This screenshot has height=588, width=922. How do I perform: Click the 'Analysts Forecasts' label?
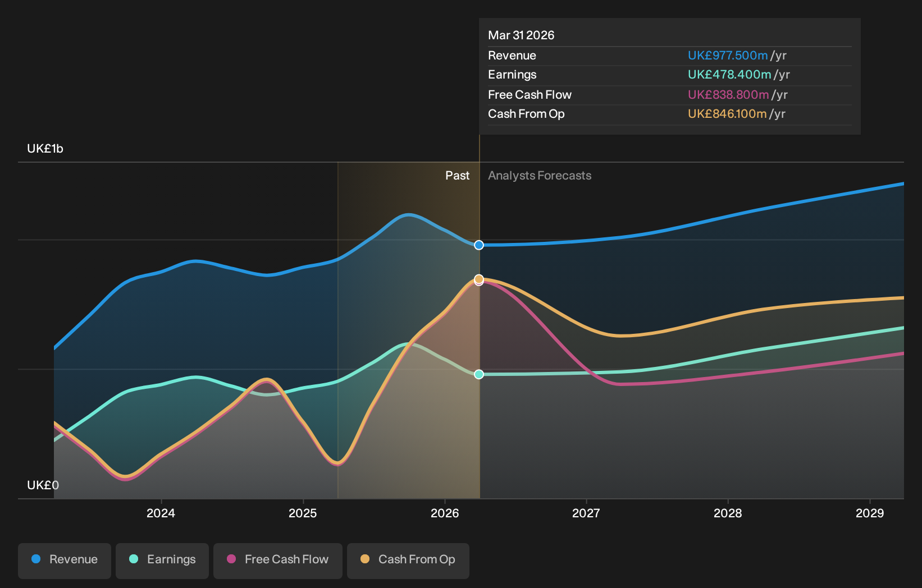coord(540,176)
